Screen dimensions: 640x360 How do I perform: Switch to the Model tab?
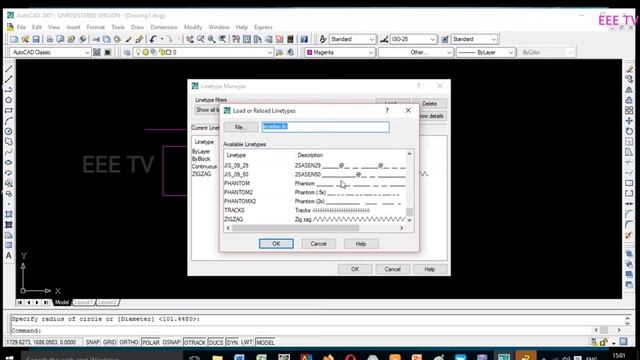62,302
